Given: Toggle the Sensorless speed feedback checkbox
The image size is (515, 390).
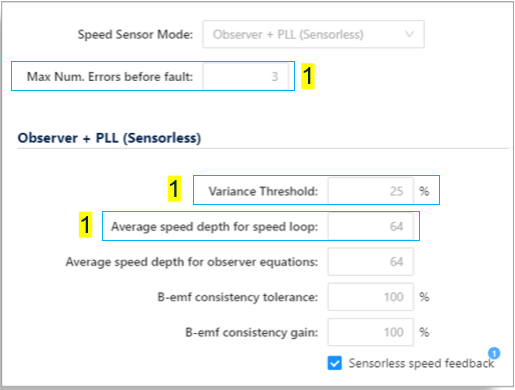Looking at the screenshot, I should pyautogui.click(x=335, y=363).
